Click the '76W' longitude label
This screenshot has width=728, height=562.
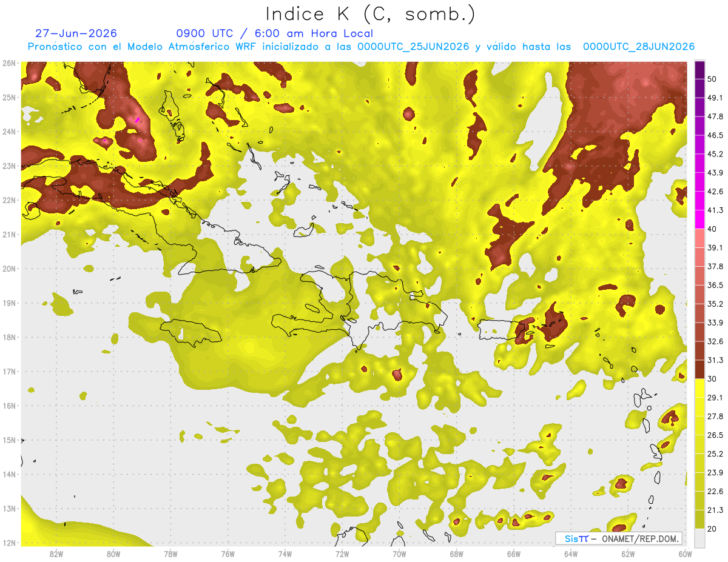[x=227, y=554]
